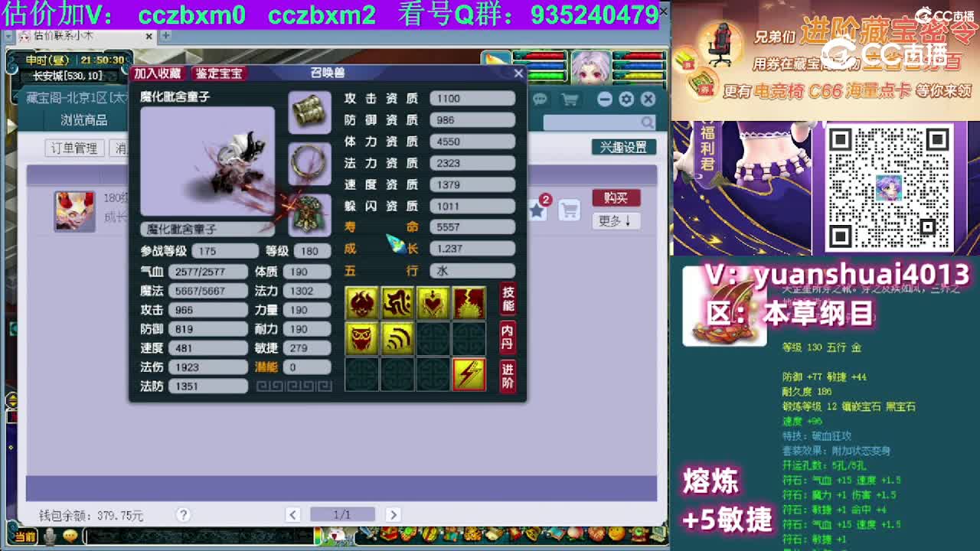This screenshot has width=980, height=551.
Task: Click the 气血 value 2577/2577
Action: click(207, 272)
